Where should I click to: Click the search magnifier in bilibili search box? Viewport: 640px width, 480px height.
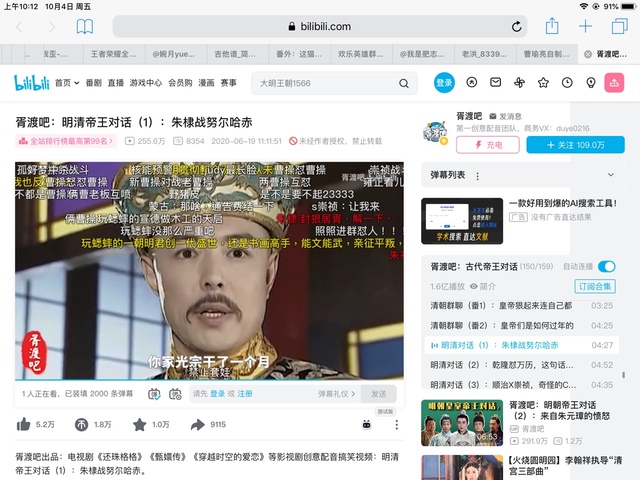click(403, 83)
